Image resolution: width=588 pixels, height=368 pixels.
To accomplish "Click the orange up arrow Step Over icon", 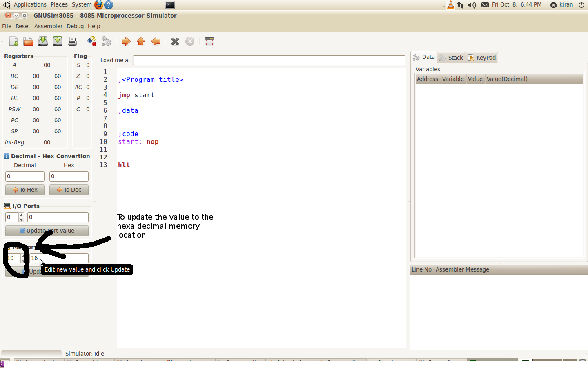I will (141, 41).
